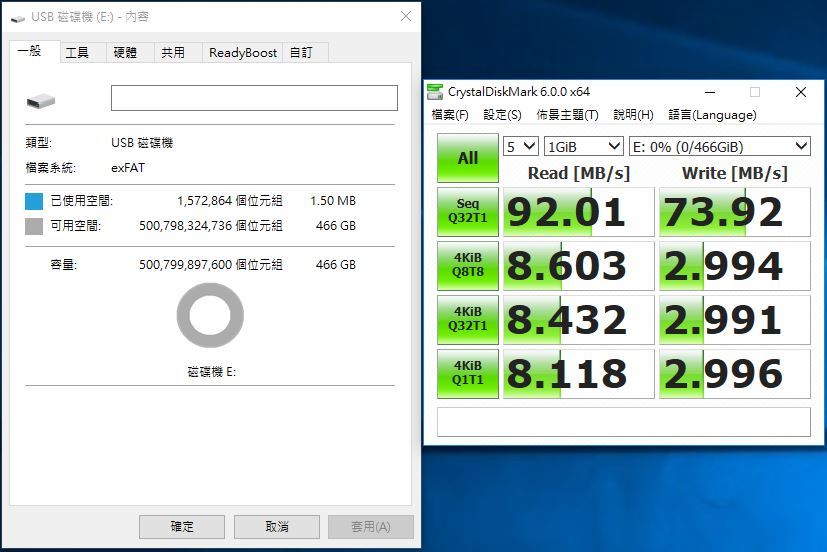Click the 4KiB Q32T1 read result 8.432

click(x=579, y=319)
